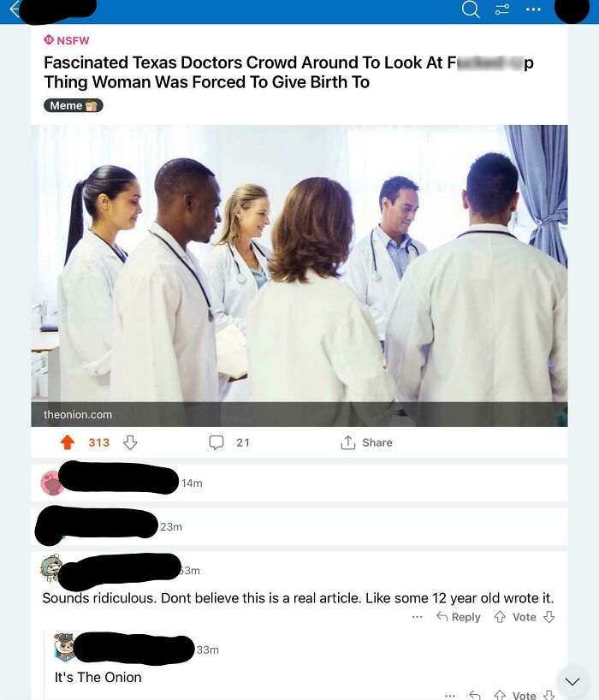Open the theonion.com link banner

pyautogui.click(x=299, y=414)
